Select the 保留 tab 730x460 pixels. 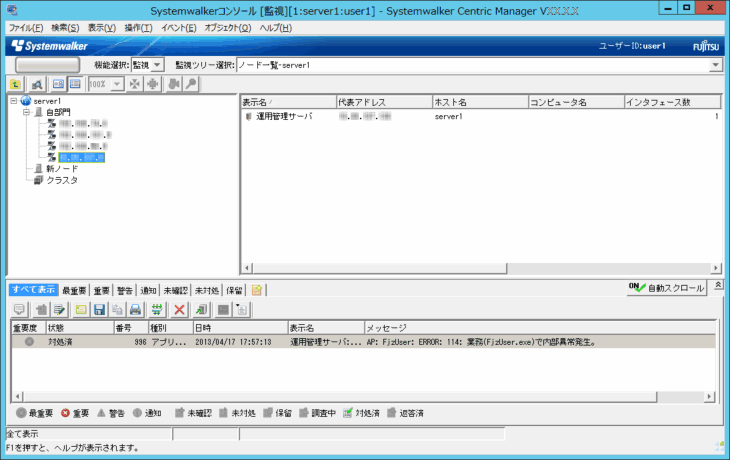click(x=234, y=291)
